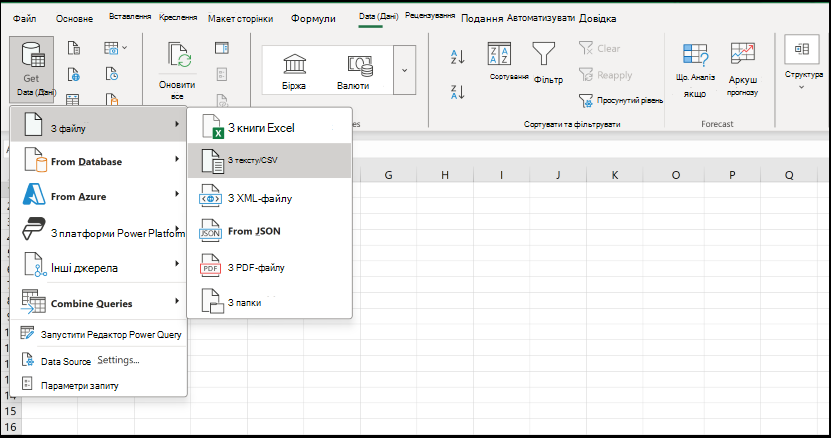Switch to the Довідка tab

pos(597,19)
